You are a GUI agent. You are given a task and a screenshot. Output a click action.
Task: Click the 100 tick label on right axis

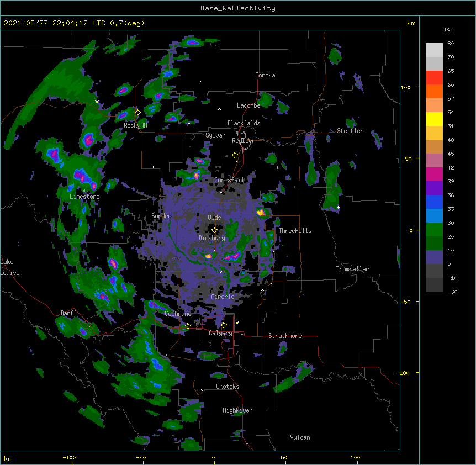[405, 87]
